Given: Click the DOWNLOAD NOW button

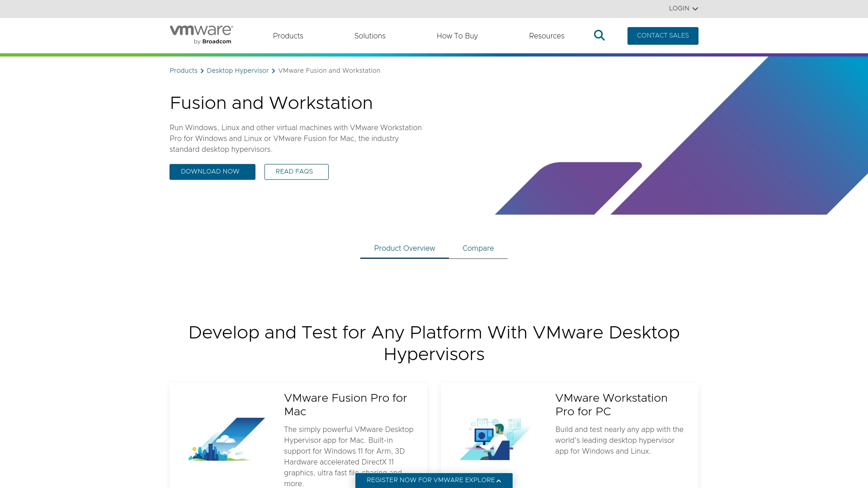Looking at the screenshot, I should [x=212, y=172].
